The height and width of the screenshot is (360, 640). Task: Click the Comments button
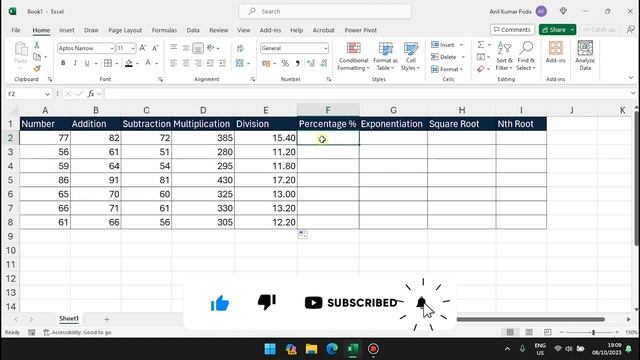click(x=512, y=30)
